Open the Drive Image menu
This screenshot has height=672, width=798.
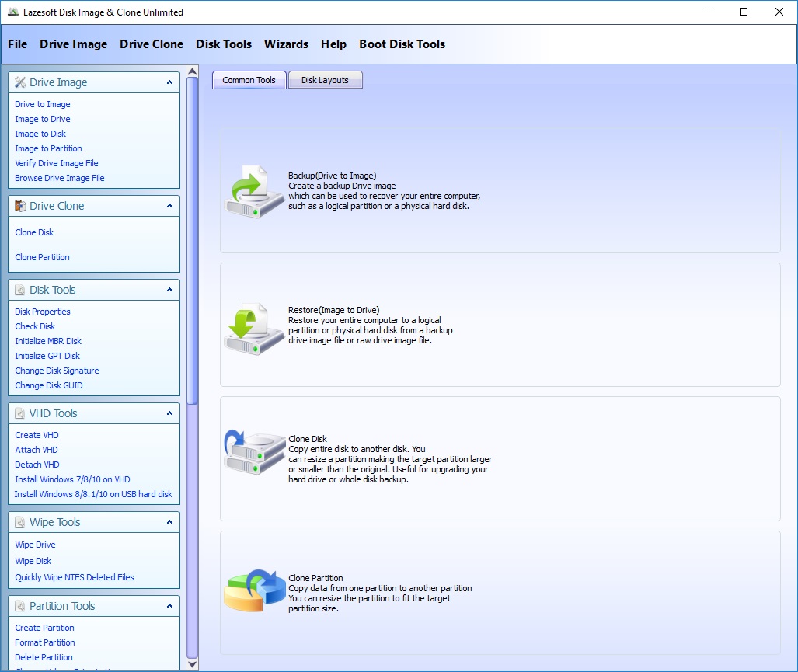pyautogui.click(x=73, y=44)
